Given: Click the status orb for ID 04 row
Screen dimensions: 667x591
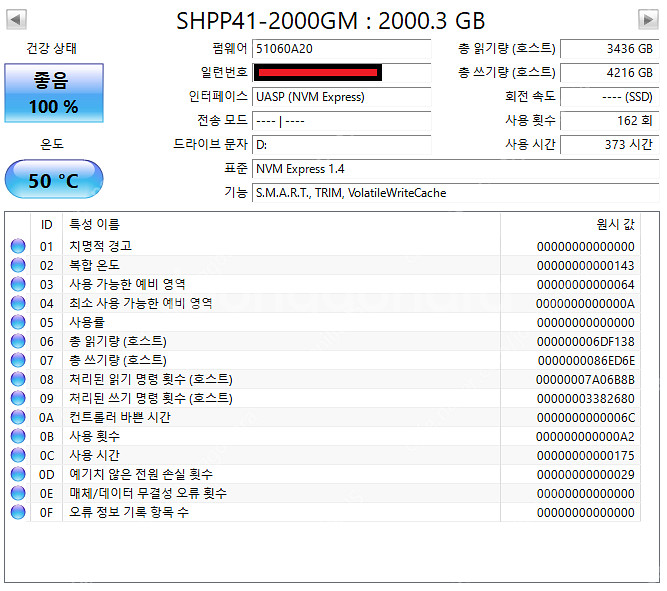Looking at the screenshot, I should pyautogui.click(x=18, y=303).
